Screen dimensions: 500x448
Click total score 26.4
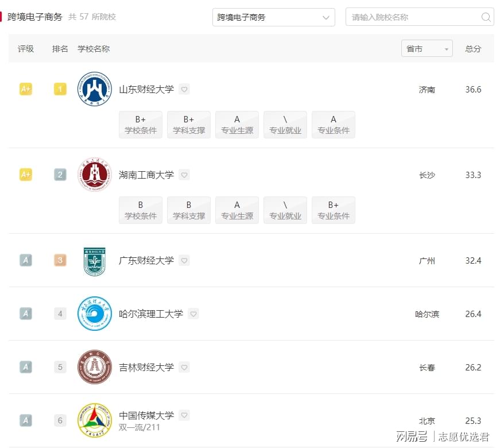click(x=473, y=314)
